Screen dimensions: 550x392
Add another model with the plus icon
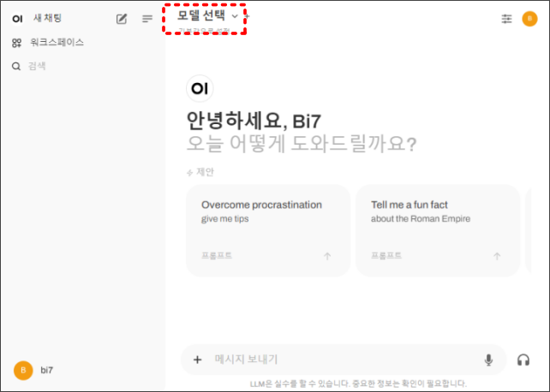(247, 15)
